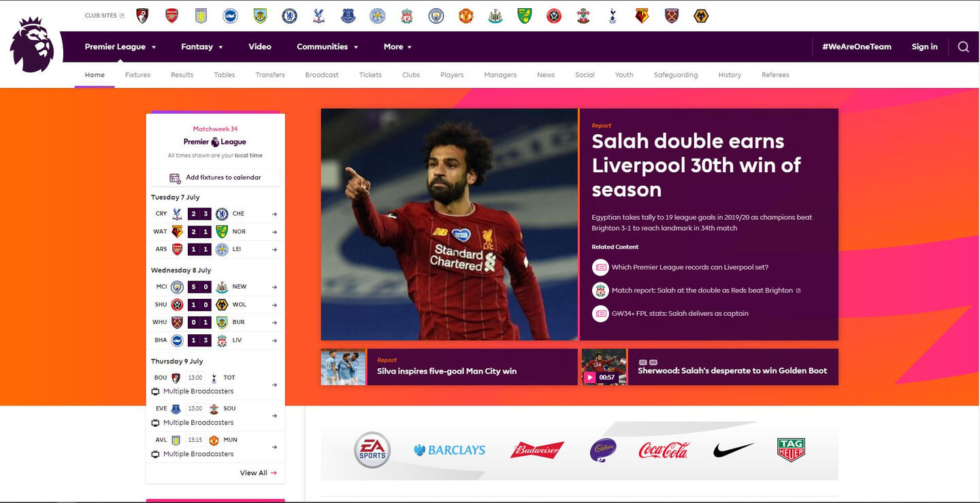Open the Aston Villa club site crest
The width and height of the screenshot is (980, 503).
(201, 16)
